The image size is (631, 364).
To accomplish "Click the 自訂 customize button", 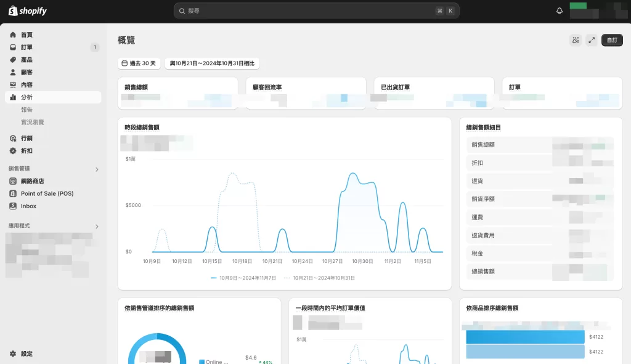I will click(612, 40).
